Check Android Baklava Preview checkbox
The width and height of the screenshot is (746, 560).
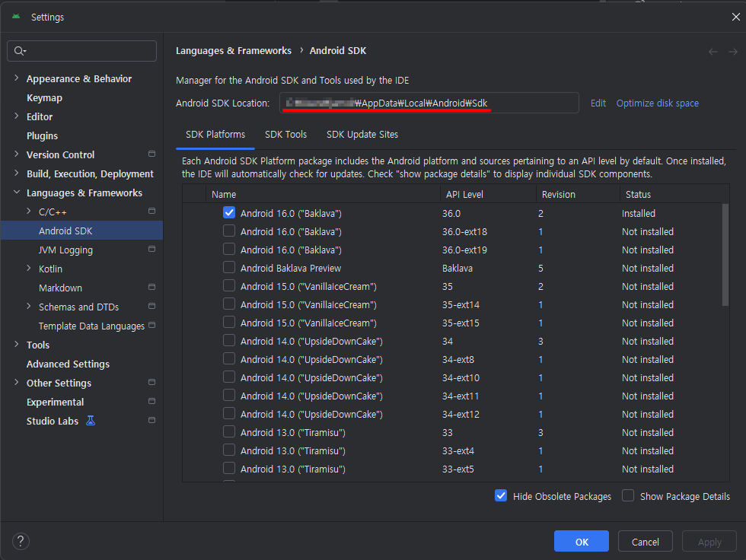coord(229,267)
